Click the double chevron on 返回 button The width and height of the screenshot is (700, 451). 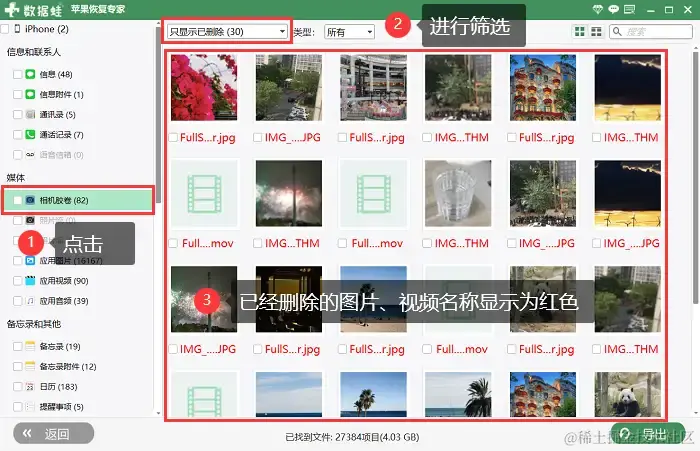[27, 433]
